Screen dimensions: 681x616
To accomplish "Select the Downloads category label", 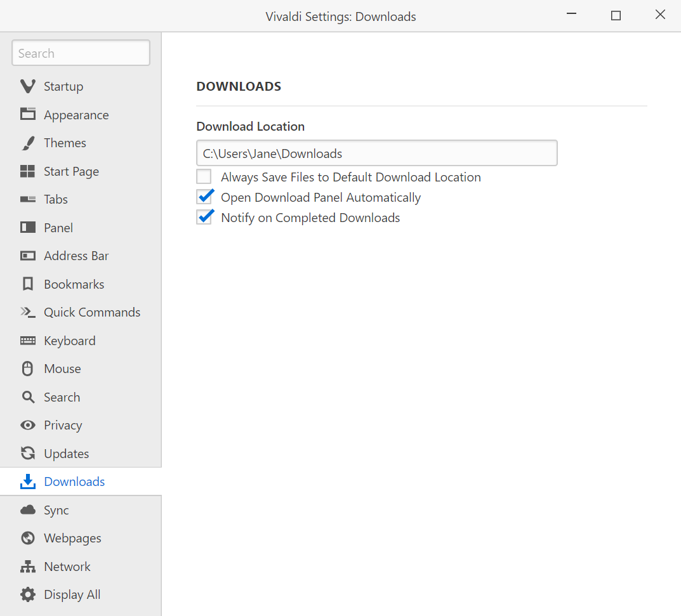I will (x=74, y=482).
